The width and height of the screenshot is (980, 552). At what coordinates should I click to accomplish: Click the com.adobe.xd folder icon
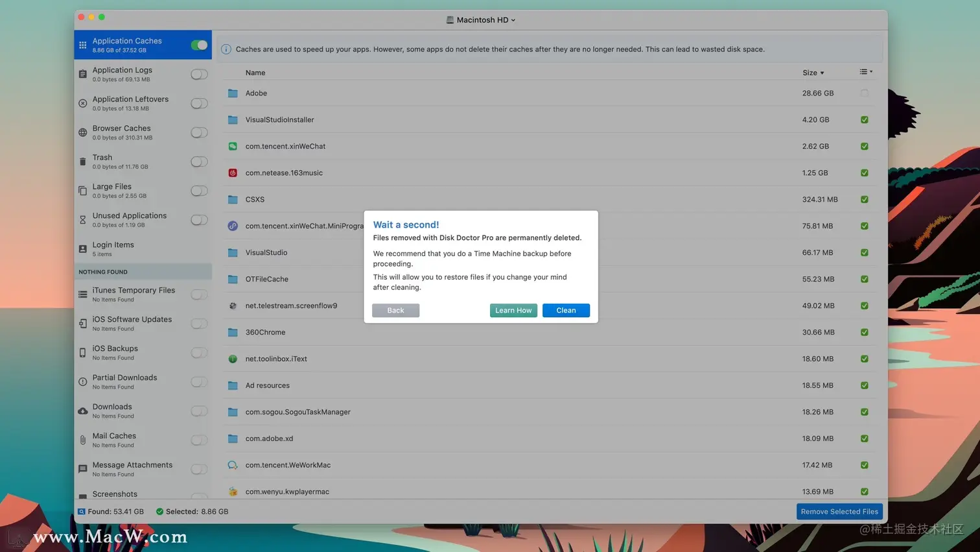pyautogui.click(x=233, y=438)
